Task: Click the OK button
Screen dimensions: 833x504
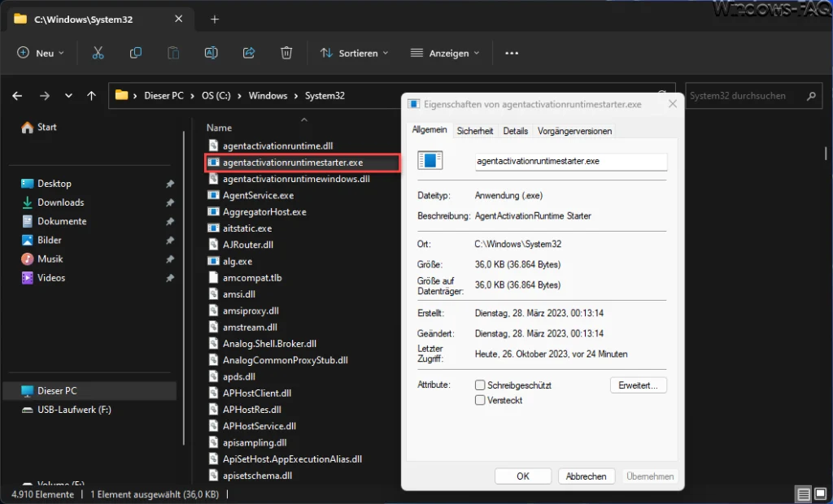Action: (523, 476)
